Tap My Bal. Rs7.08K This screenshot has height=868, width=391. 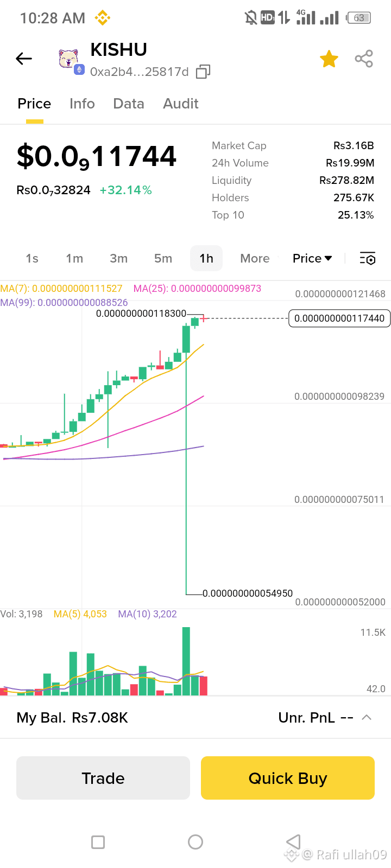(72, 718)
